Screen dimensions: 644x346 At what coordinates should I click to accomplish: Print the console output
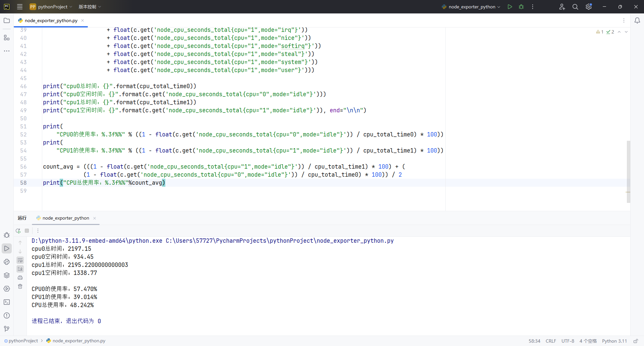click(x=20, y=278)
